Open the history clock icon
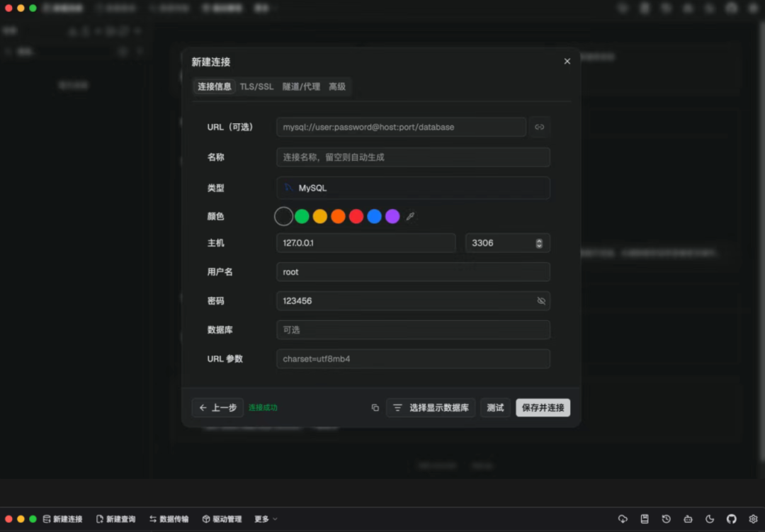The width and height of the screenshot is (765, 532). coord(667,519)
